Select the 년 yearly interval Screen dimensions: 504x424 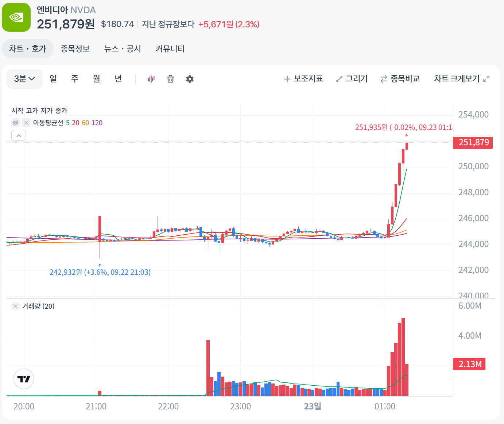click(x=118, y=79)
